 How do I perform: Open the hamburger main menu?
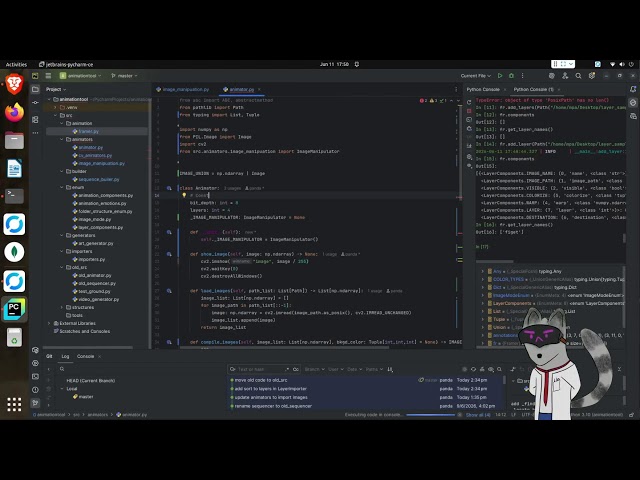click(48, 76)
